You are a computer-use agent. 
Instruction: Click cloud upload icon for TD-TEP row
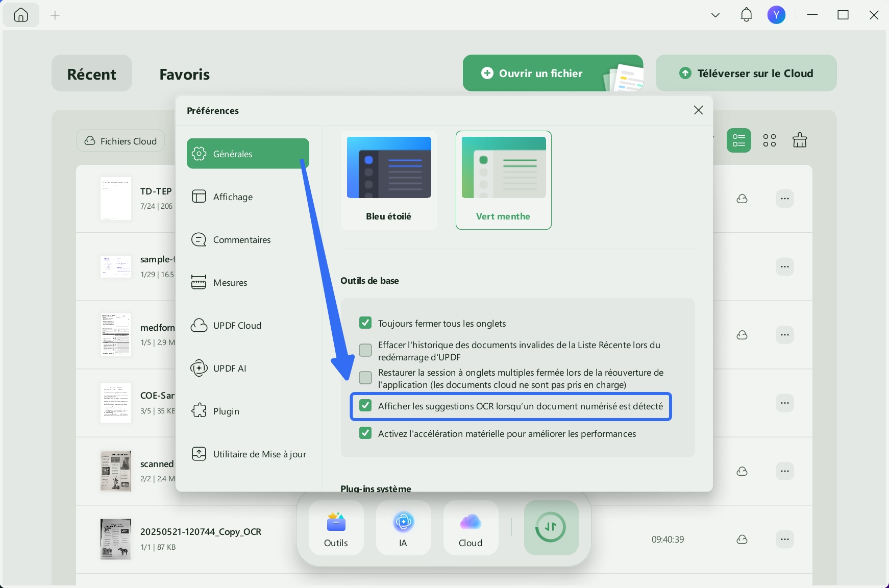[742, 199]
